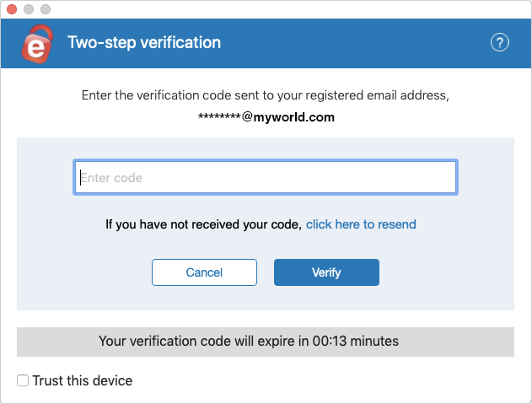
Task: Click the 00:13 countdown timer
Action: coord(330,342)
